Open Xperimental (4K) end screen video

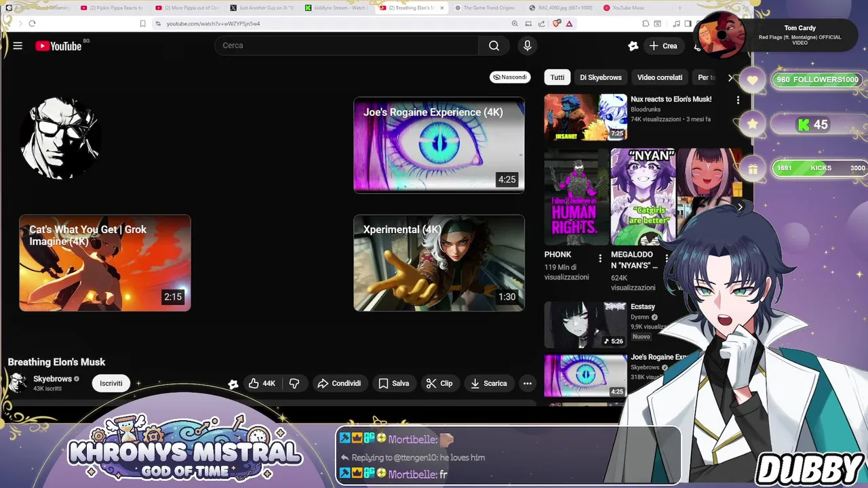pos(439,263)
